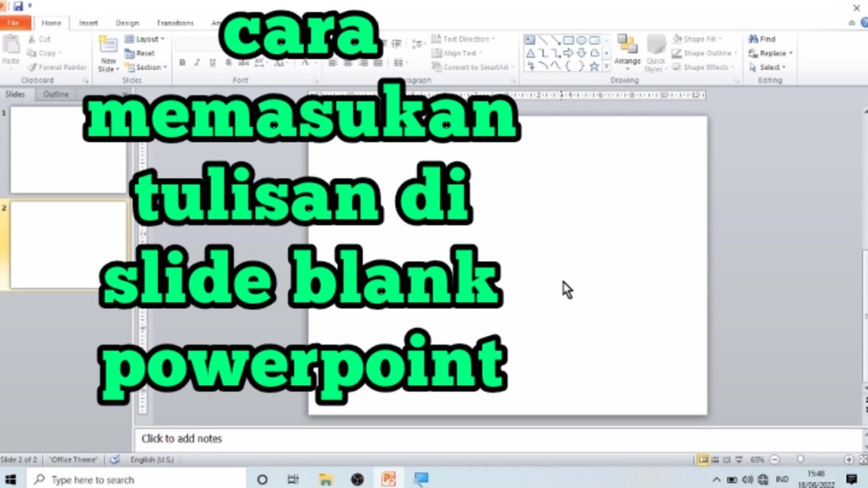The image size is (868, 488).
Task: Click the Save icon in quick access toolbar
Action: pyautogui.click(x=18, y=6)
